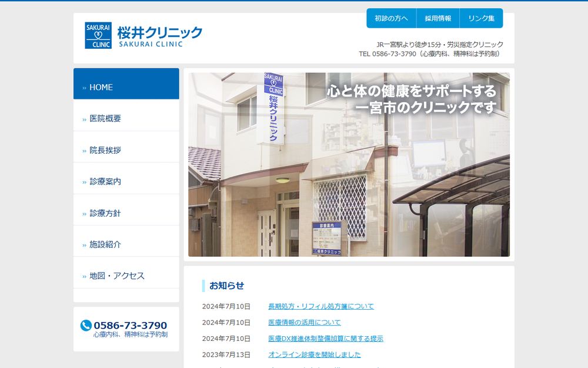Click 心療内科、精神科は予約制 under sidebar phone

pos(131,334)
